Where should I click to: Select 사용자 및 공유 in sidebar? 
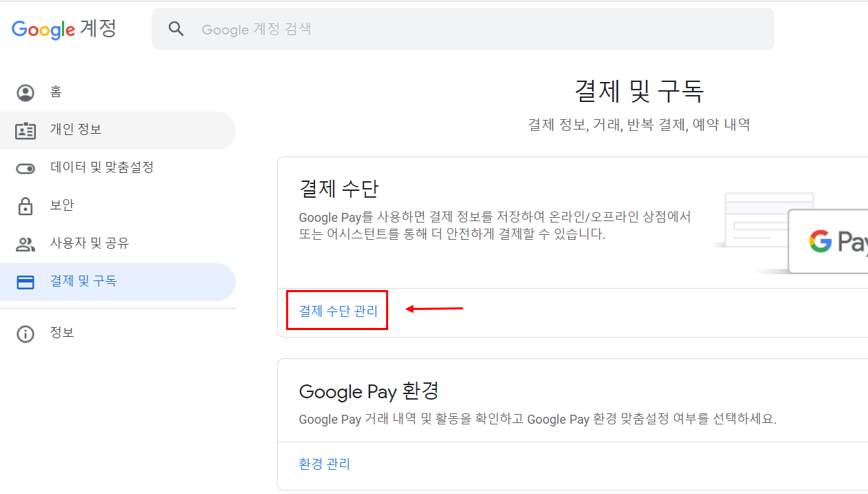(x=118, y=243)
